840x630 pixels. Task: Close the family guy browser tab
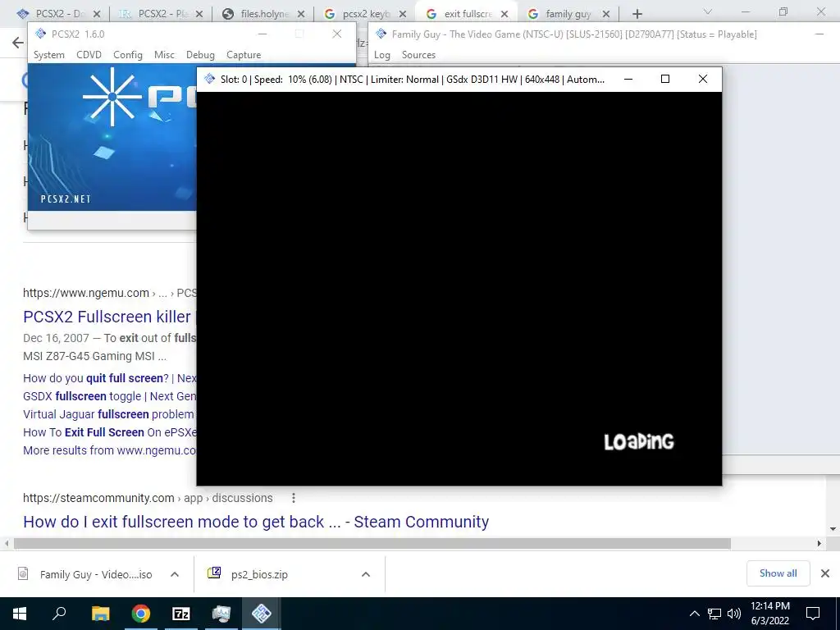click(606, 14)
